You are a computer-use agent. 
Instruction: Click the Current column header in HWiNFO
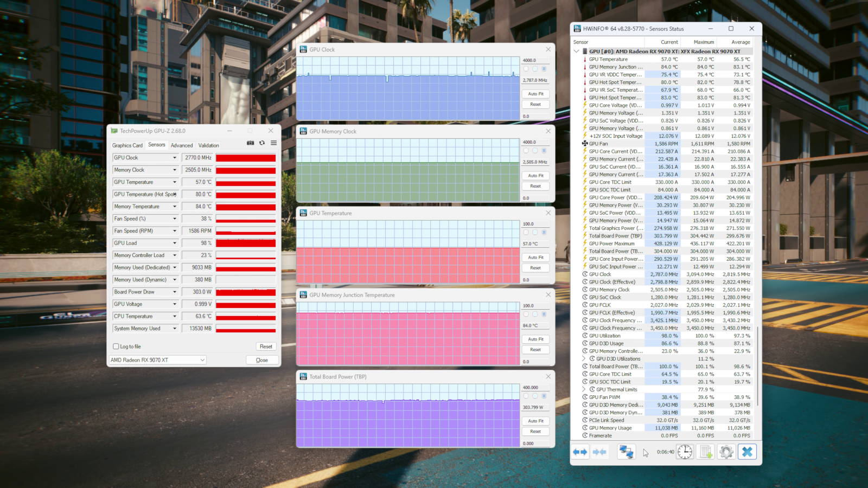pos(662,42)
